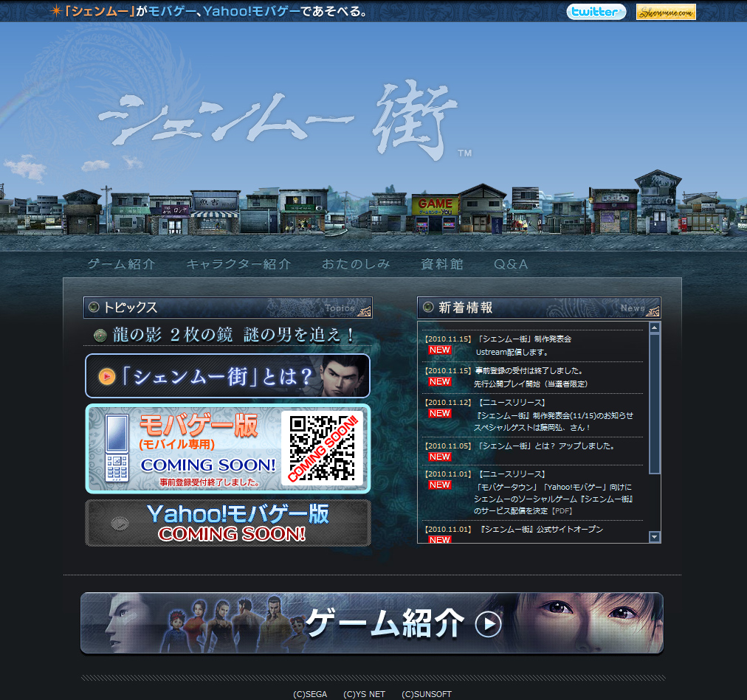Click the news list scrollbar thumb
The height and width of the screenshot is (700, 747).
655,403
